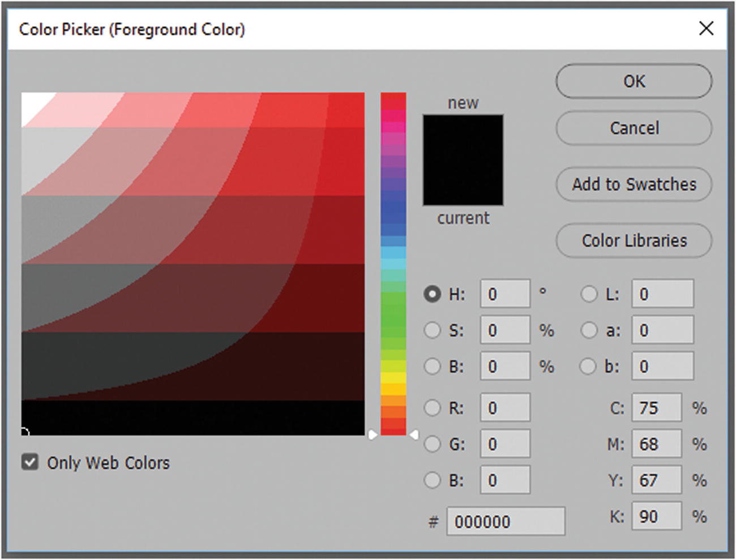Open Color Libraries
Viewport: 736px width, 560px height.
tap(634, 241)
